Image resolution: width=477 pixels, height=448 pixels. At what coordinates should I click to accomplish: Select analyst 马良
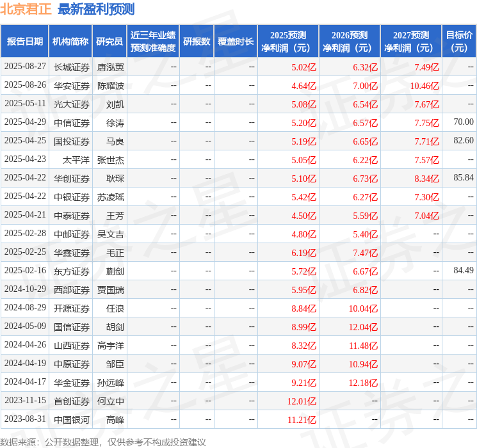[x=115, y=141]
